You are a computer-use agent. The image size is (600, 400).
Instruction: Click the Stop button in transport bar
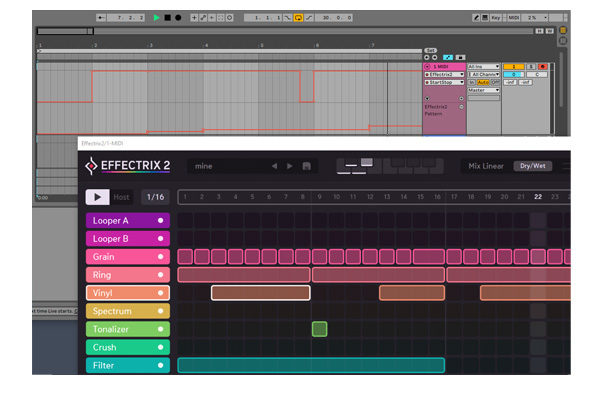coord(167,18)
